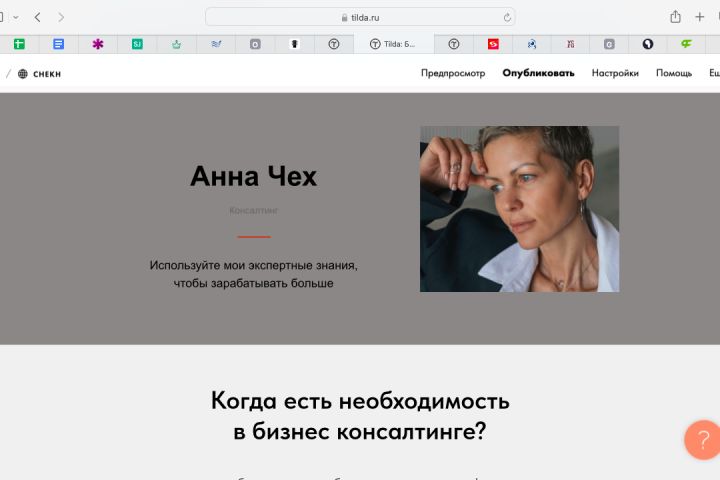
Task: Click the tilda.ru address bar
Action: 360,17
